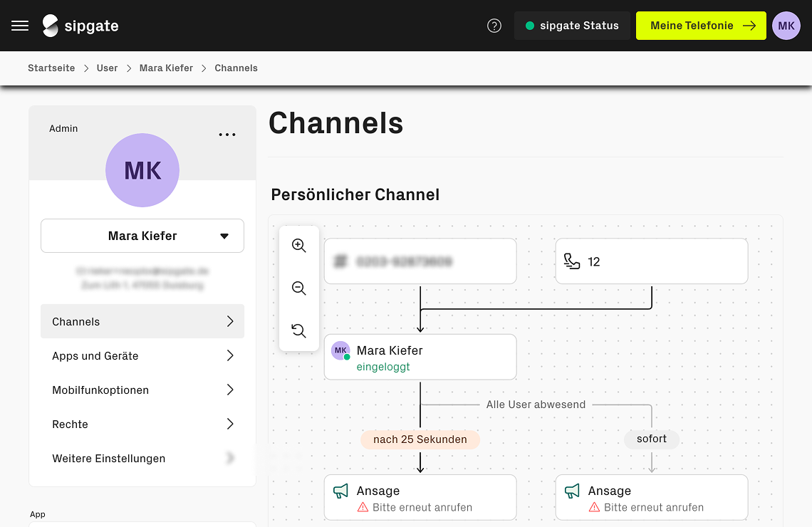Open the Rechte menu entry
The width and height of the screenshot is (812, 527).
[x=142, y=424]
